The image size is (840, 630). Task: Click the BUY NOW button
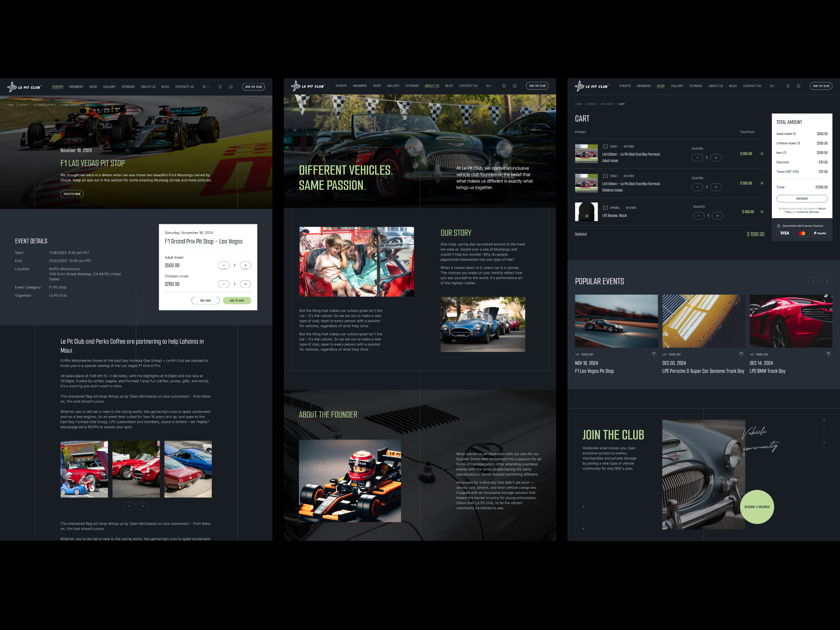206,300
